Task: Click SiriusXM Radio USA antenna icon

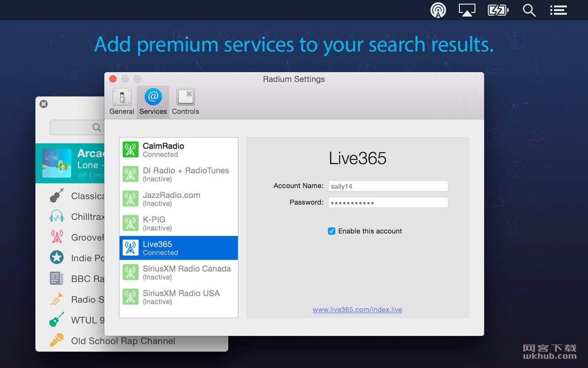Action: click(130, 297)
